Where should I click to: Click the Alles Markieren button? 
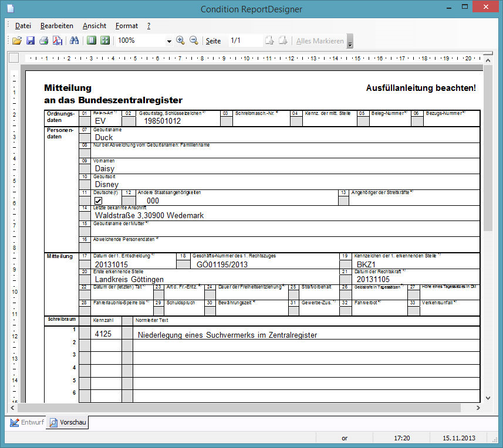coord(320,41)
